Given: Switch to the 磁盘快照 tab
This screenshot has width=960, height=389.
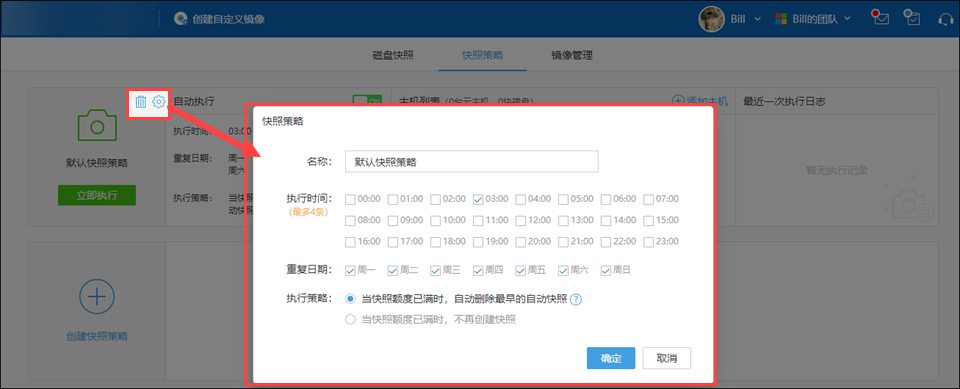Looking at the screenshot, I should pyautogui.click(x=393, y=55).
